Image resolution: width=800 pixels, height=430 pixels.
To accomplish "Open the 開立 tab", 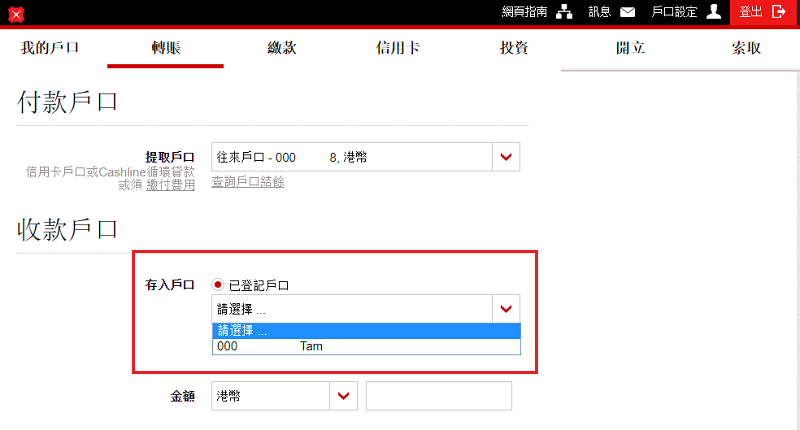I will click(x=630, y=48).
